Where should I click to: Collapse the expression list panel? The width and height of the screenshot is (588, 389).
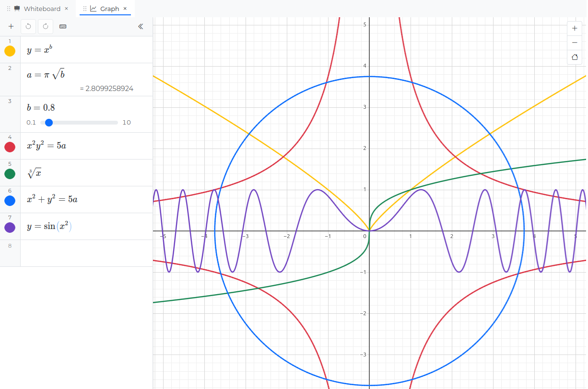(x=141, y=27)
